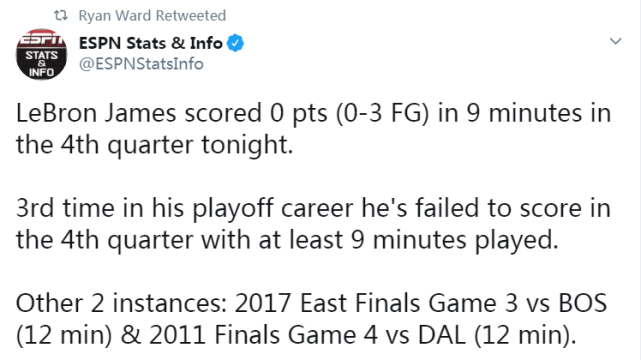This screenshot has height=360, width=641.
Task: Click "2011 Finals Game 4" text
Action: coord(263,335)
